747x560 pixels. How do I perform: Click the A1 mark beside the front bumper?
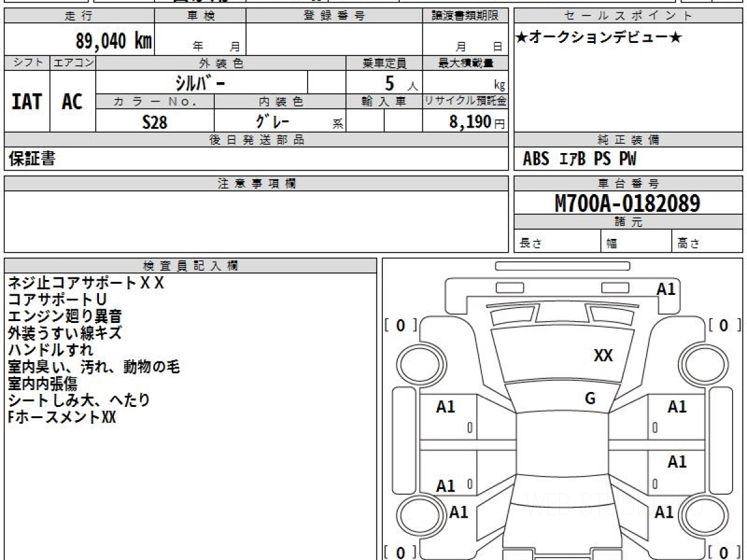[x=666, y=289]
